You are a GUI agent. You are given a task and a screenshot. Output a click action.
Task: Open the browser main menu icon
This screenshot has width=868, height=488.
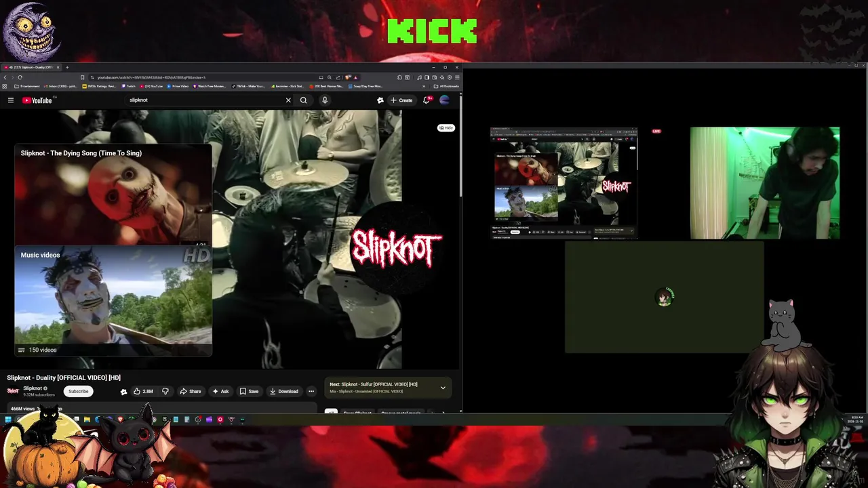pos(457,77)
